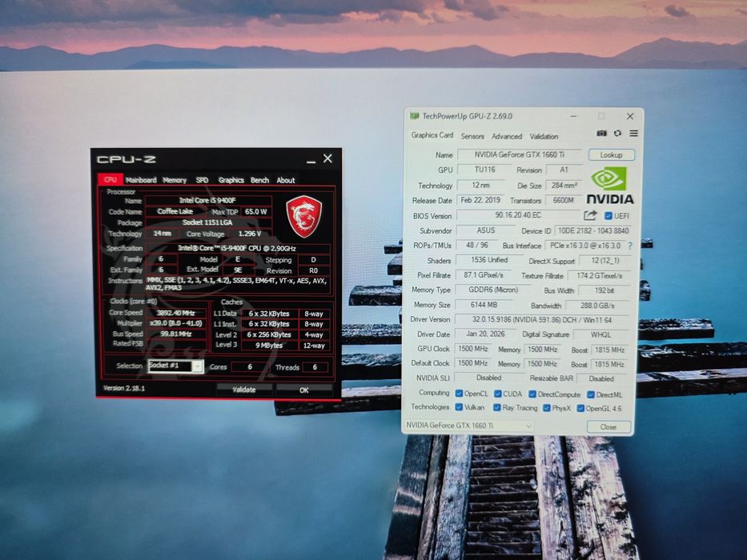This screenshot has width=747, height=560.
Task: Toggle the PhysX checkbox
Action: click(x=546, y=408)
